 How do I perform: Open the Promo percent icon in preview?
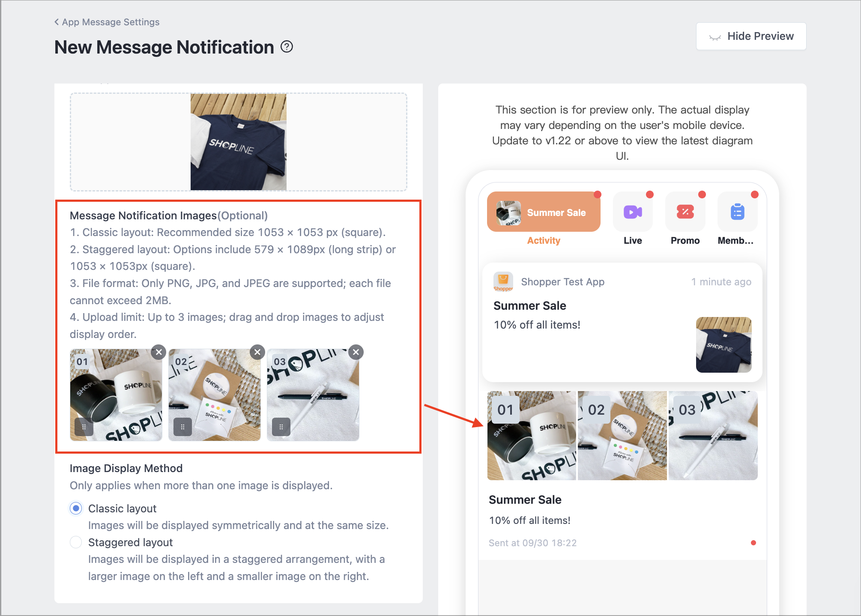685,212
